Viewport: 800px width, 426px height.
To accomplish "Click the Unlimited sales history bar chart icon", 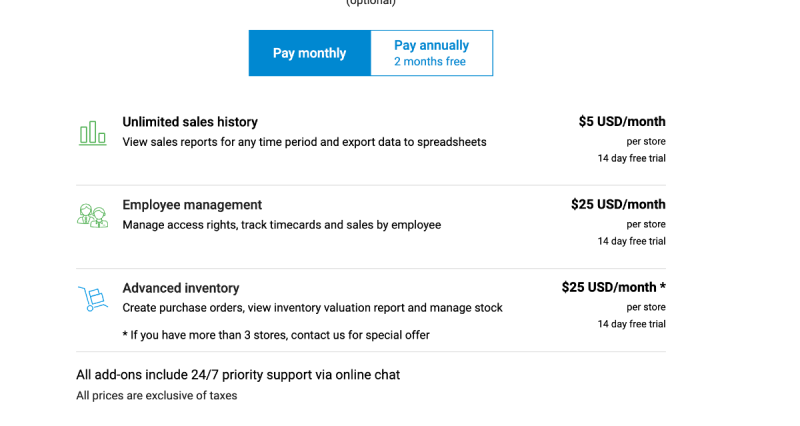I will tap(93, 133).
